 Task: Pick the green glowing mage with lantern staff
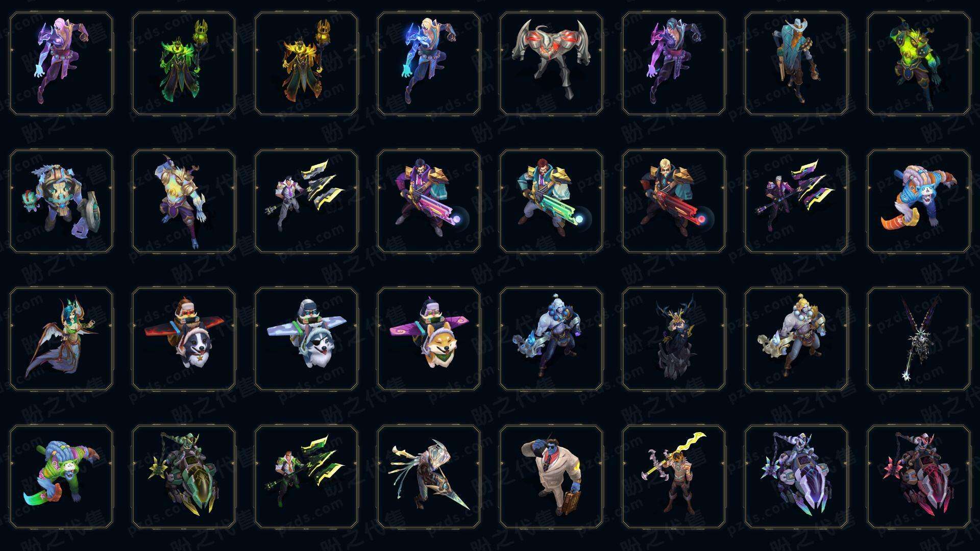184,63
